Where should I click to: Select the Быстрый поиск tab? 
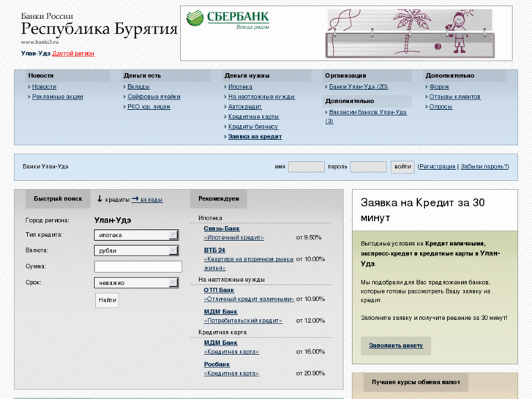point(58,198)
